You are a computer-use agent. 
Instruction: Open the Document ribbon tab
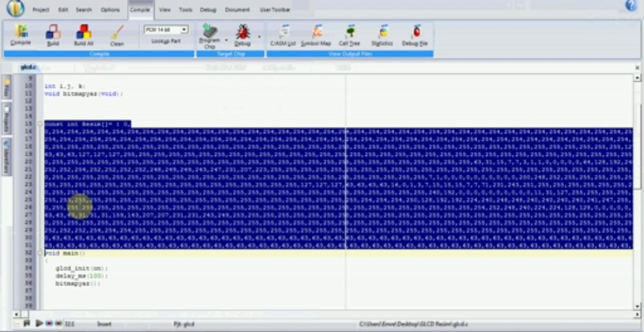pos(237,10)
